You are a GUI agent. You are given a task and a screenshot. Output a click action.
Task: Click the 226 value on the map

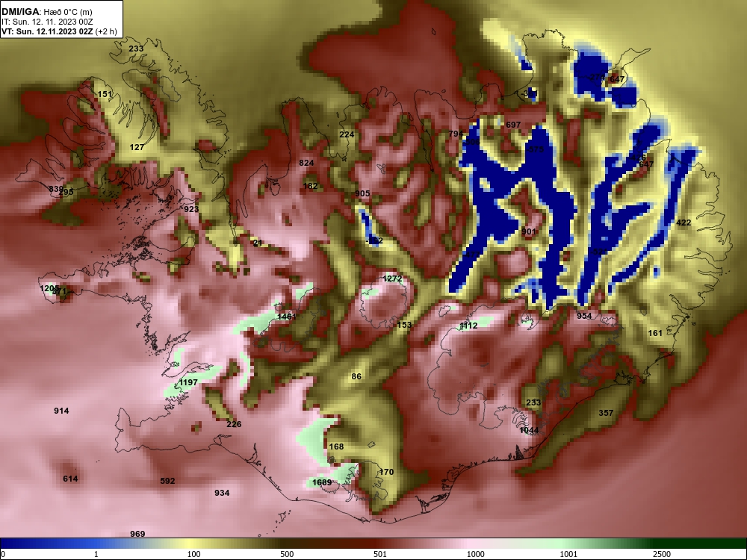click(234, 424)
